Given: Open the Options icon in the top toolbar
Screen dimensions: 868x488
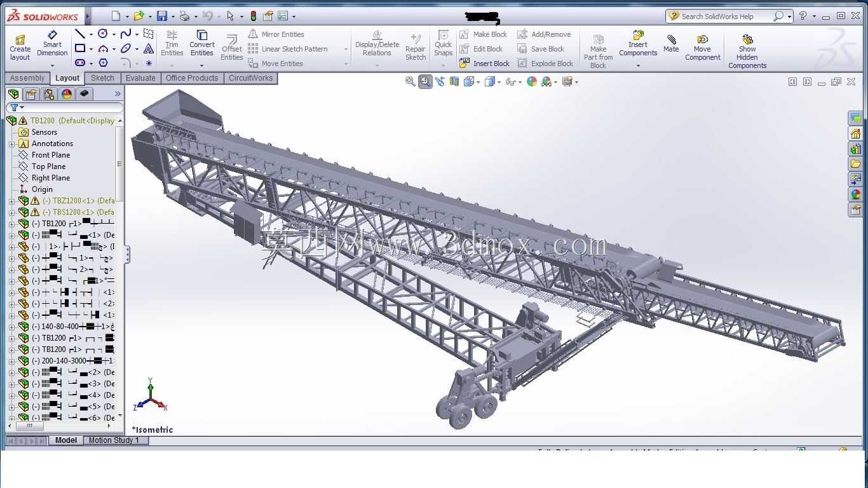Looking at the screenshot, I should (x=283, y=16).
